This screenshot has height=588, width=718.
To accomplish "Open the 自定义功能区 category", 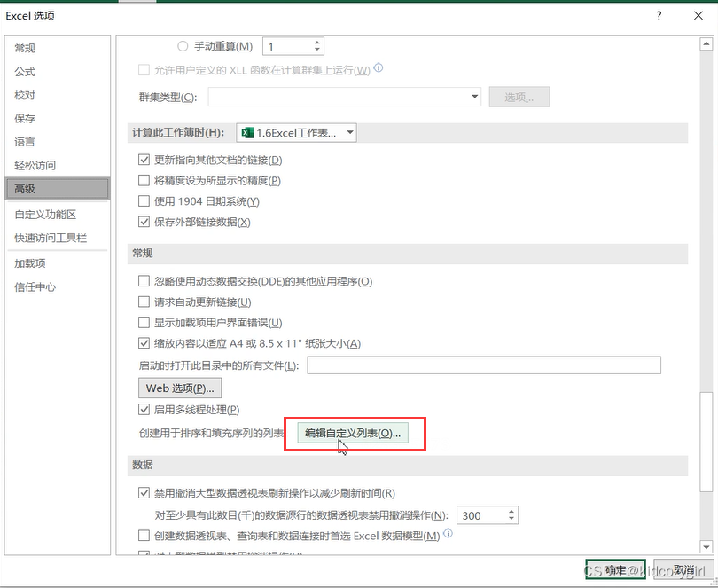I will [x=58, y=214].
